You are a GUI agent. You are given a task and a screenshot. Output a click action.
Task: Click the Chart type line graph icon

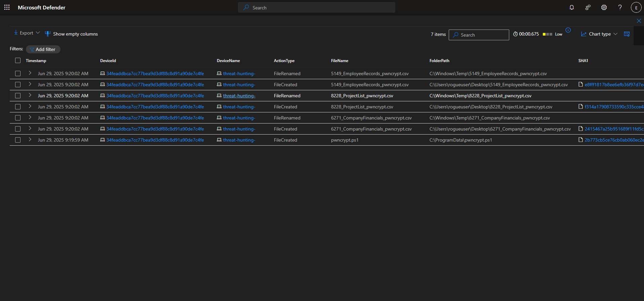click(x=584, y=34)
